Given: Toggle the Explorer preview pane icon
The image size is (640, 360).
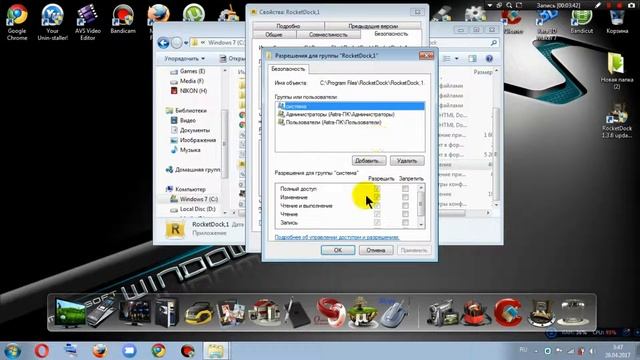Looking at the screenshot, I should 472,59.
